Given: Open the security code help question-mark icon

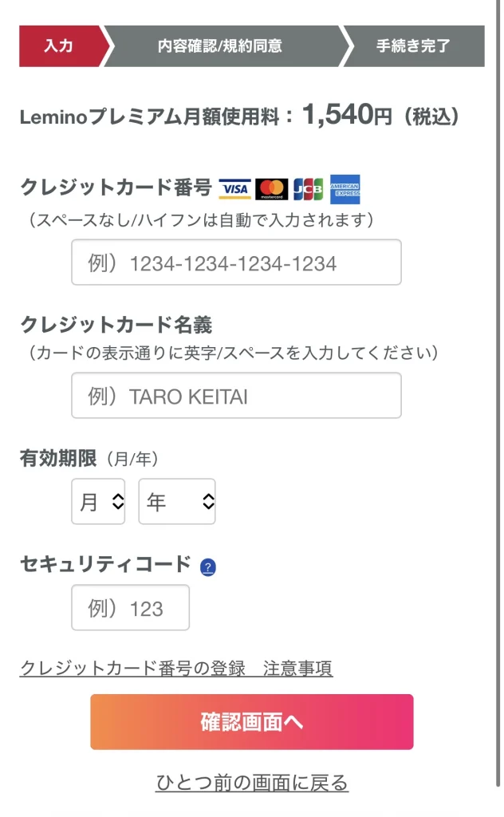Looking at the screenshot, I should coord(208,567).
